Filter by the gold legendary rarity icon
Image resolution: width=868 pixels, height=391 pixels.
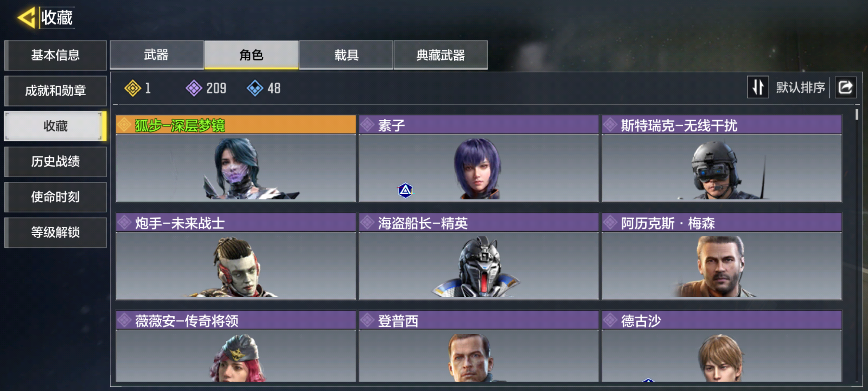tap(133, 88)
